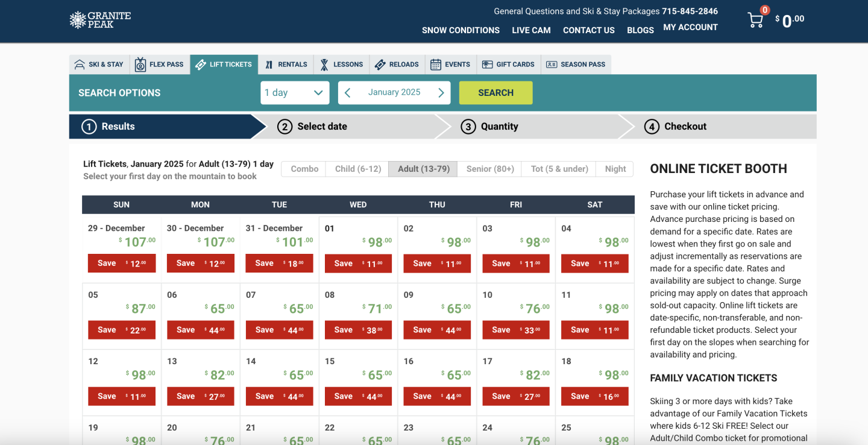The width and height of the screenshot is (868, 445).
Task: Click the $101.00 price on 31 December
Action: click(x=295, y=242)
